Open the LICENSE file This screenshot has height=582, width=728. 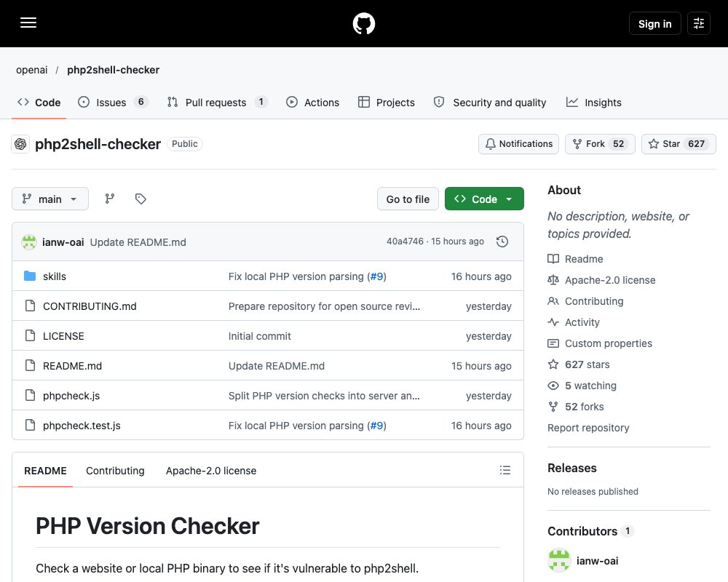(x=63, y=336)
